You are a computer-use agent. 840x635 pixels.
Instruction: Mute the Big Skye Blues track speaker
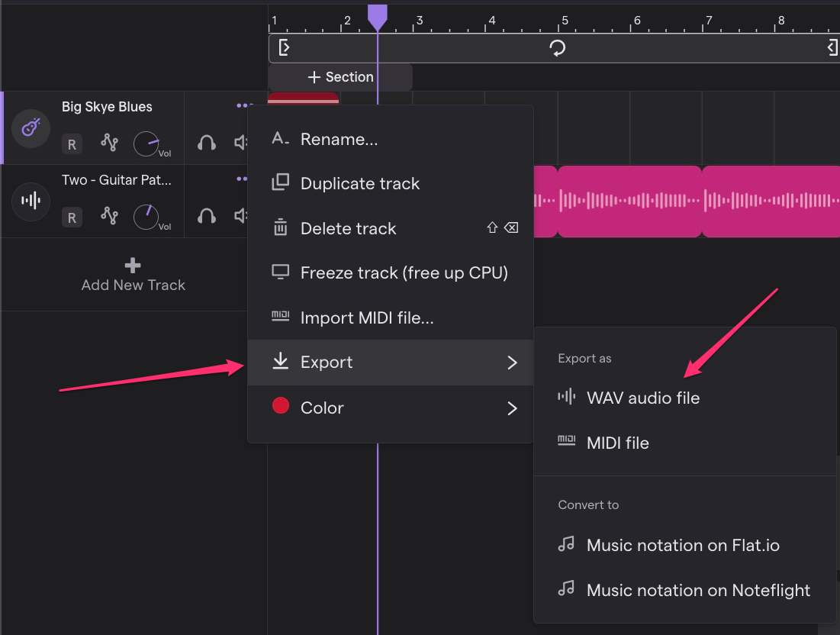[x=240, y=143]
